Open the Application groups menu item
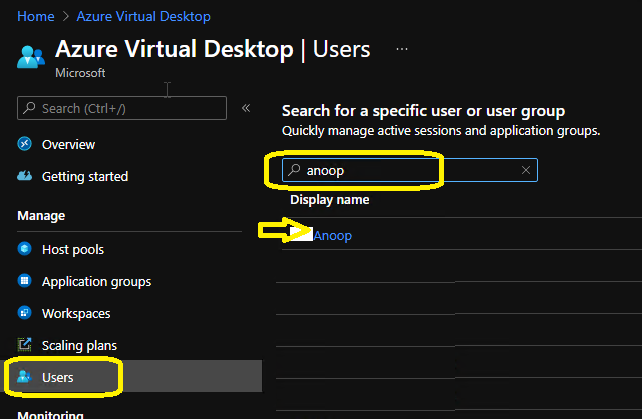Screen dimensions: 642x419 click(x=97, y=282)
